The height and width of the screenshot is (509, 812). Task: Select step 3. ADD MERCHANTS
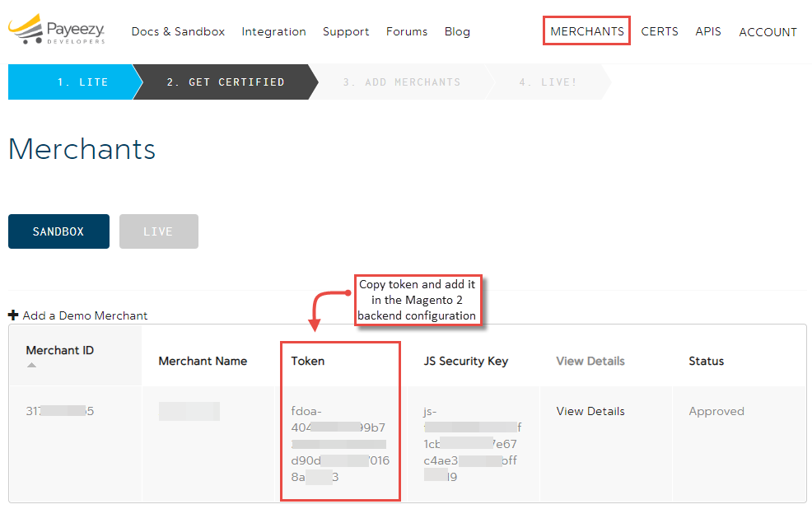402,82
